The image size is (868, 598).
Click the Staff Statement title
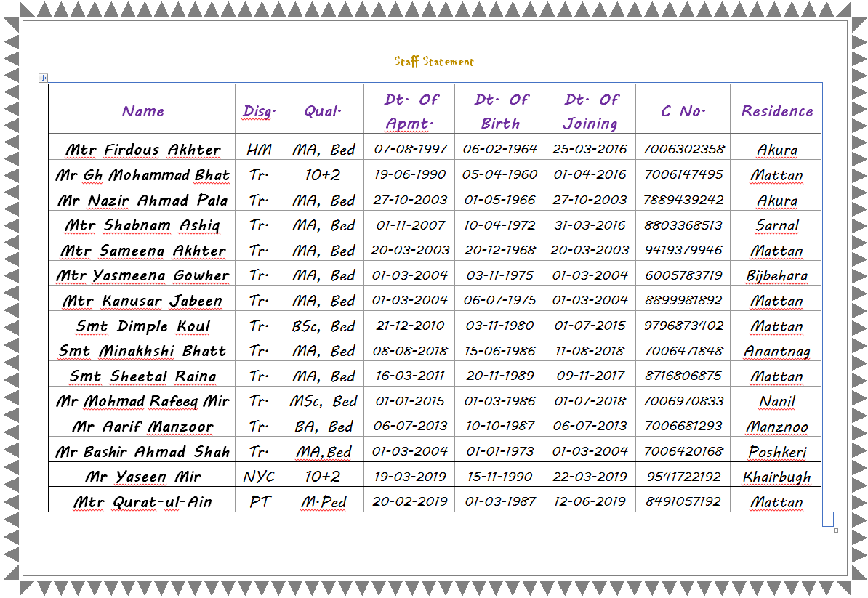click(433, 62)
